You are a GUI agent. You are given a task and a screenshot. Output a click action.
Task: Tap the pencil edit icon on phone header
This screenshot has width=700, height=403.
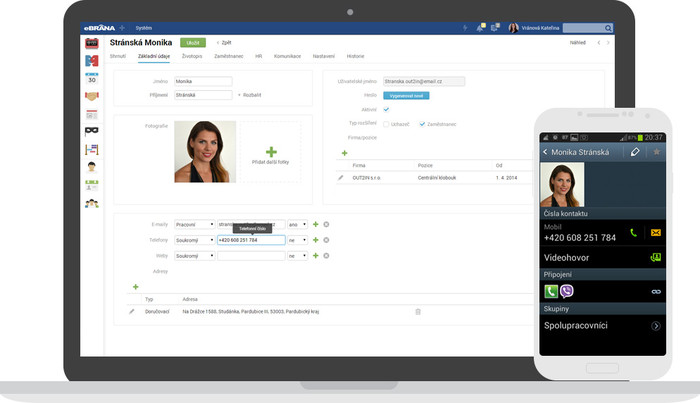pyautogui.click(x=635, y=152)
